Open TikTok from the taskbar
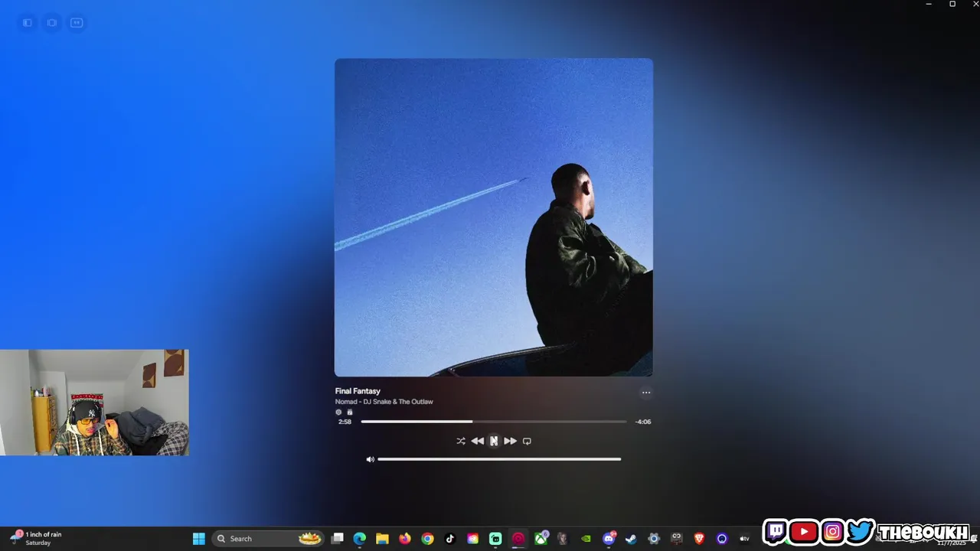The width and height of the screenshot is (980, 551). (x=450, y=539)
